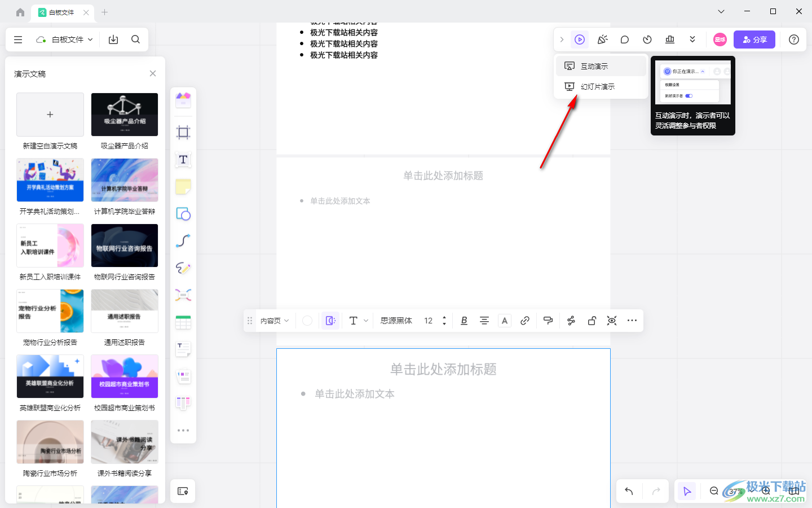The image size is (812, 508).
Task: Choose the 课外书籍阅读分享 template
Action: [x=125, y=442]
